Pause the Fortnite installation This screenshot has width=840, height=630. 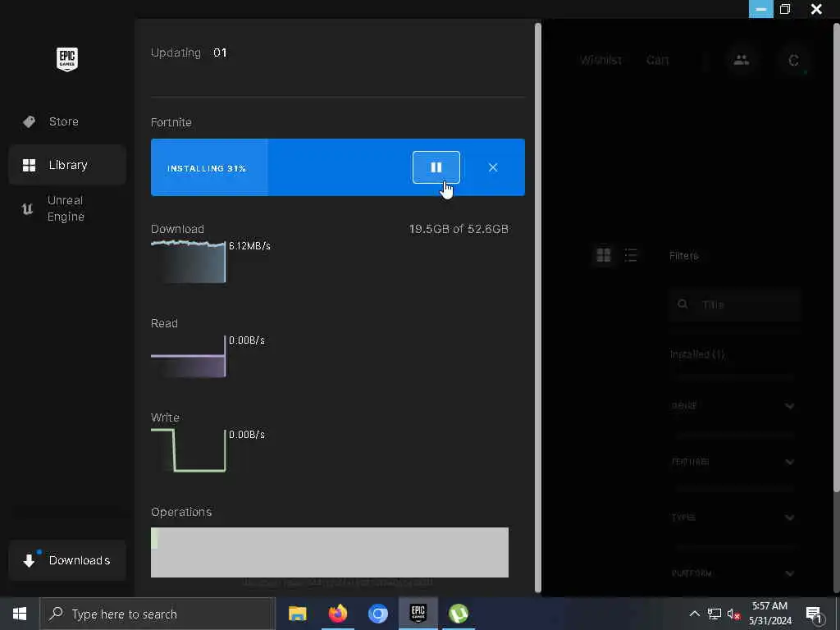(x=436, y=167)
